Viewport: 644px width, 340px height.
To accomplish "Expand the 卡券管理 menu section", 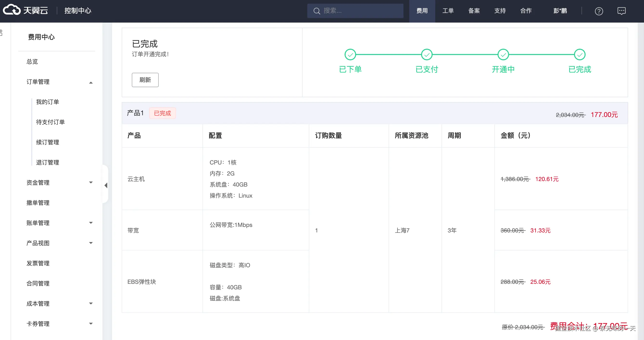I will point(91,323).
